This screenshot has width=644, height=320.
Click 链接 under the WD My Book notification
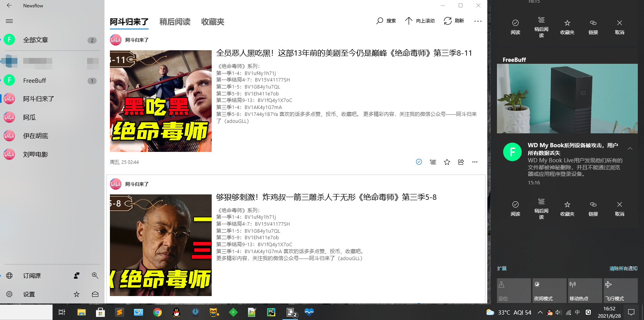pos(593,209)
